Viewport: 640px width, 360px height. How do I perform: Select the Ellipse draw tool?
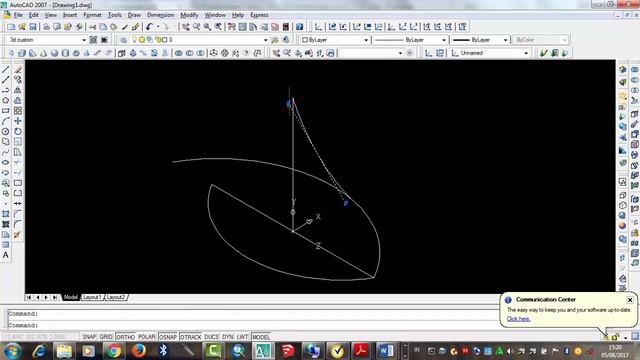coord(6,162)
